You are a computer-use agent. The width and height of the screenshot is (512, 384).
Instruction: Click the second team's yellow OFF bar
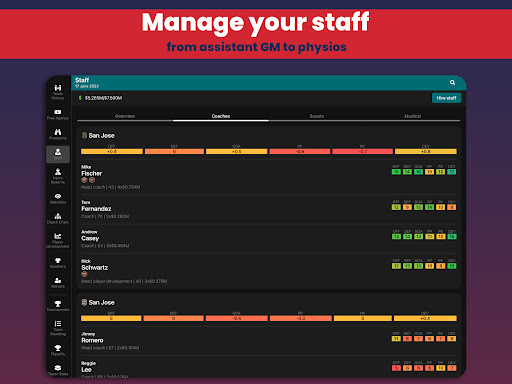point(111,318)
